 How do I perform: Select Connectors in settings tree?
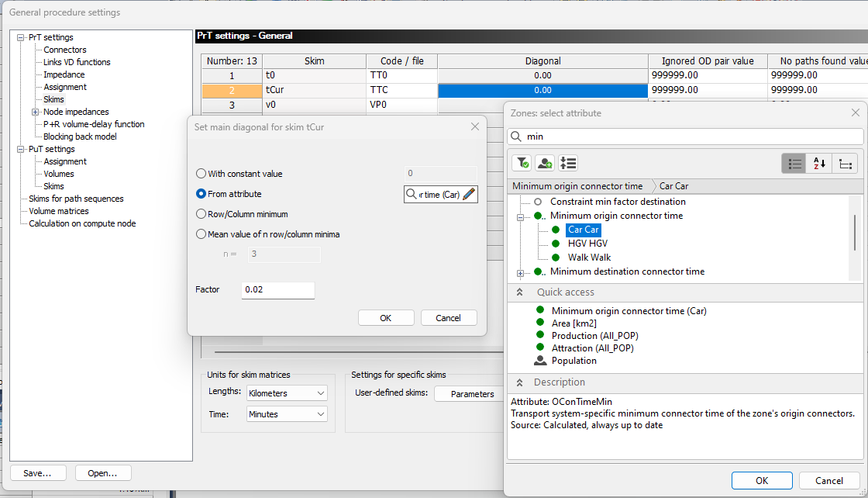pos(65,50)
